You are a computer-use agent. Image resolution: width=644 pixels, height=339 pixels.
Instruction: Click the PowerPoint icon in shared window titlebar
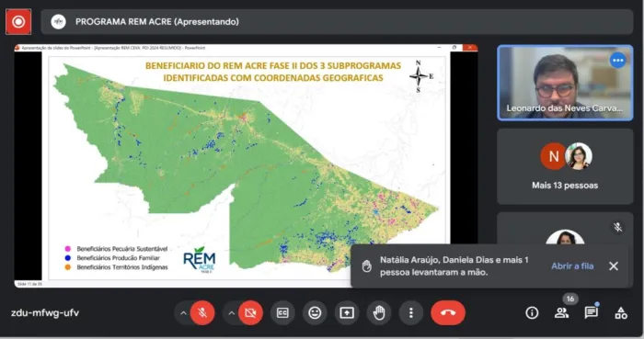coord(17,48)
